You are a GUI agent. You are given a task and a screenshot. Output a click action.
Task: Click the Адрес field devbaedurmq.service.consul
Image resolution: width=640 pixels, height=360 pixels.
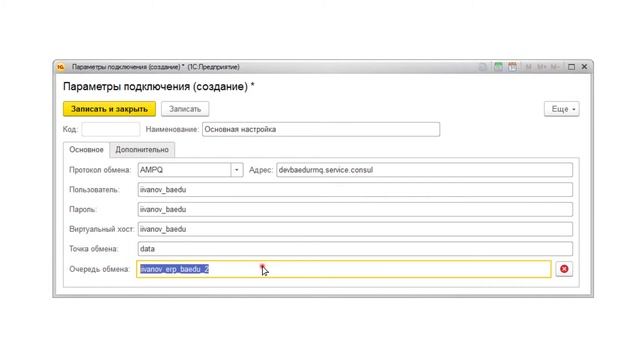(424, 170)
